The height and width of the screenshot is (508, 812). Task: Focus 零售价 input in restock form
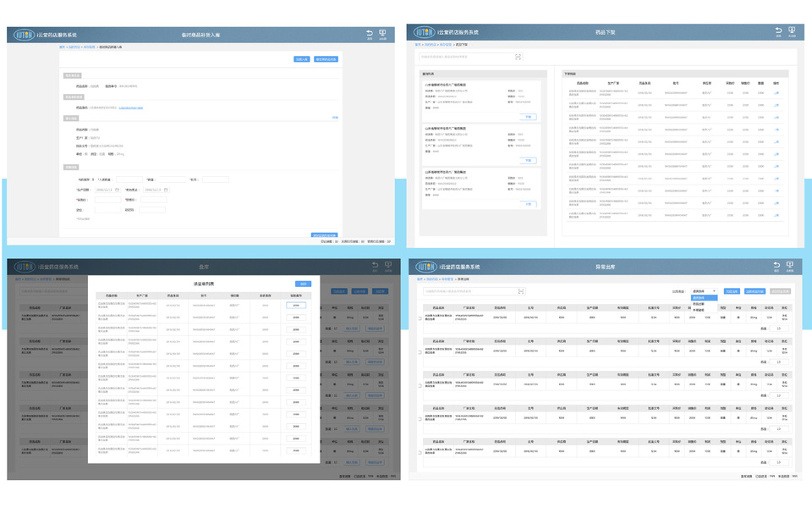(x=154, y=200)
